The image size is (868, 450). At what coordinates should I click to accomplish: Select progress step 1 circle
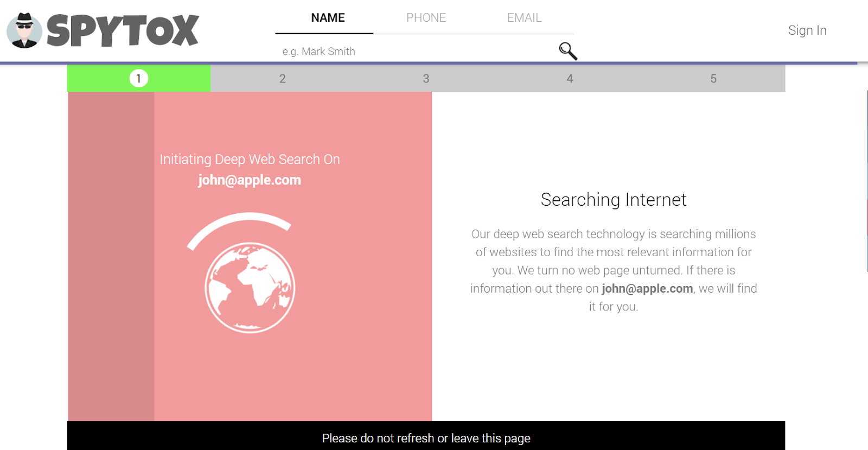point(139,79)
